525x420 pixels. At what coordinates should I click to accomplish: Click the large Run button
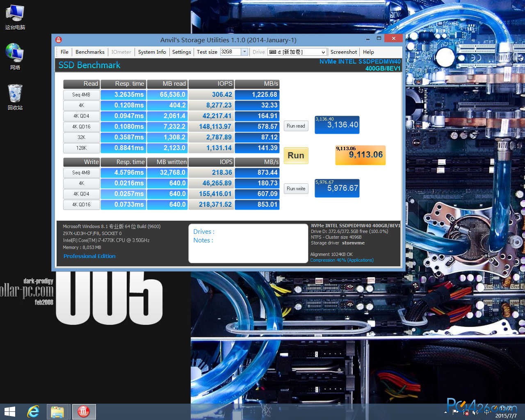296,155
